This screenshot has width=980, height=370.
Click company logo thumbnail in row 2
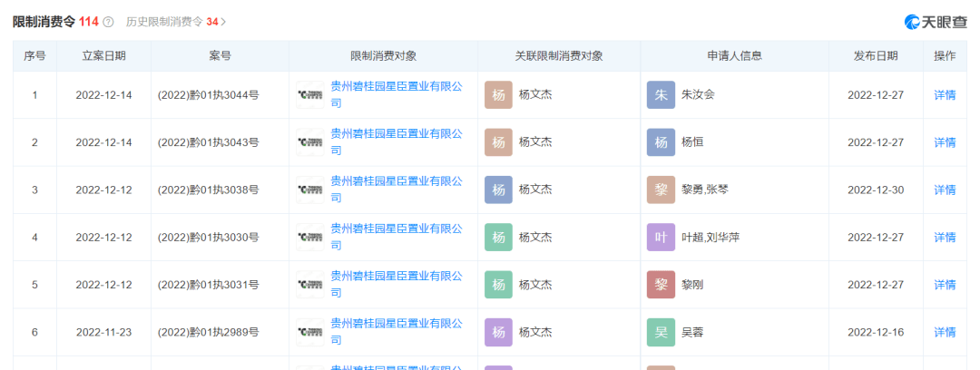click(310, 142)
